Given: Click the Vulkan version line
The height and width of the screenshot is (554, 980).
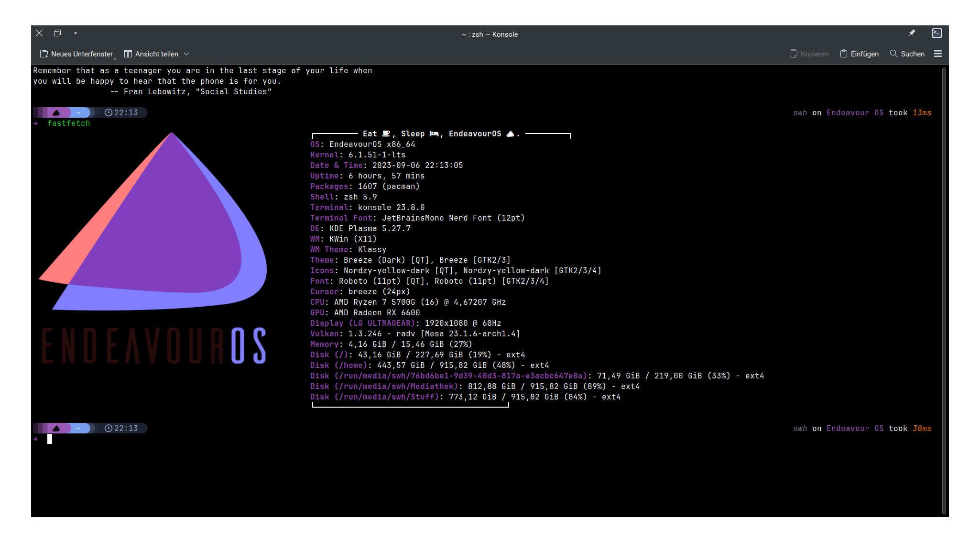Looking at the screenshot, I should point(415,334).
